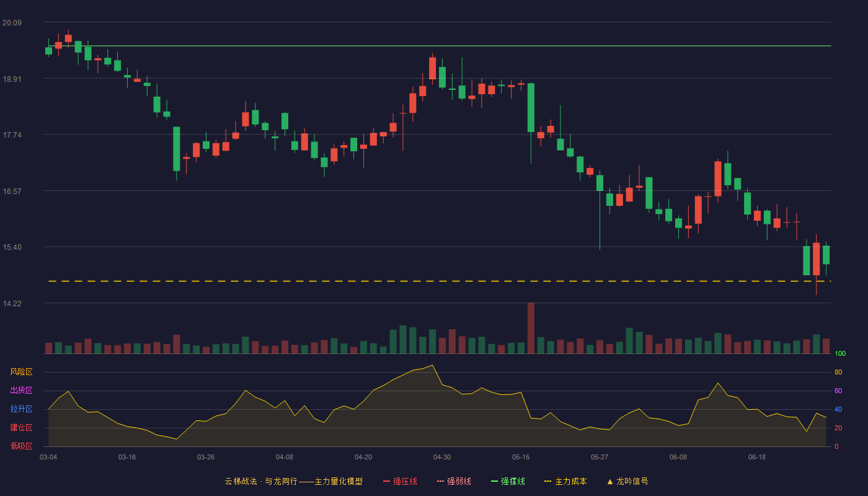Click the 05-15 date label
Image resolution: width=868 pixels, height=496 pixels.
coord(521,457)
